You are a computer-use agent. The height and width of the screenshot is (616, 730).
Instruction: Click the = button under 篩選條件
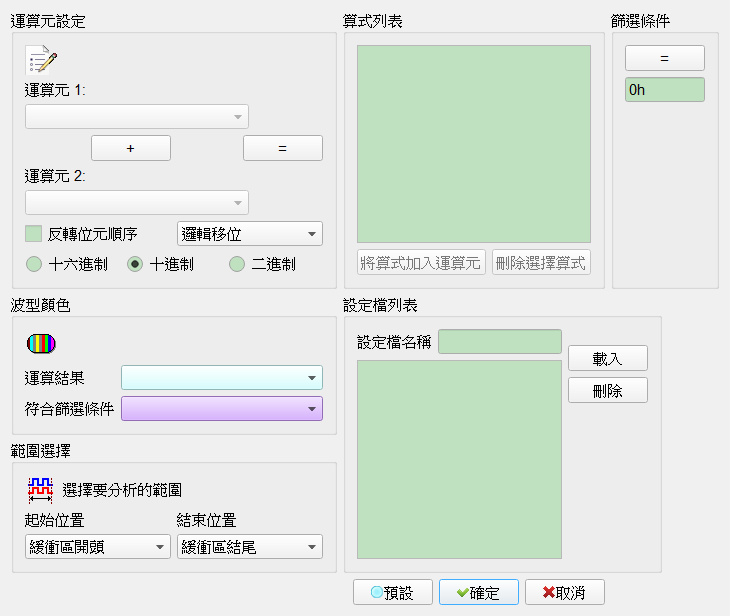point(665,58)
